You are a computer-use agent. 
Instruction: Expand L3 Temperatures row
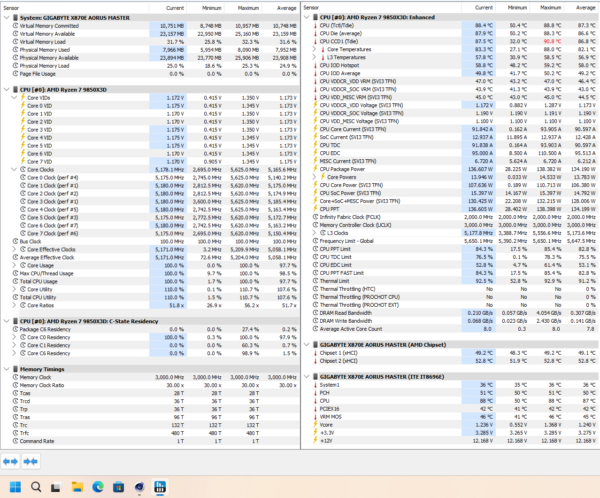[x=315, y=57]
